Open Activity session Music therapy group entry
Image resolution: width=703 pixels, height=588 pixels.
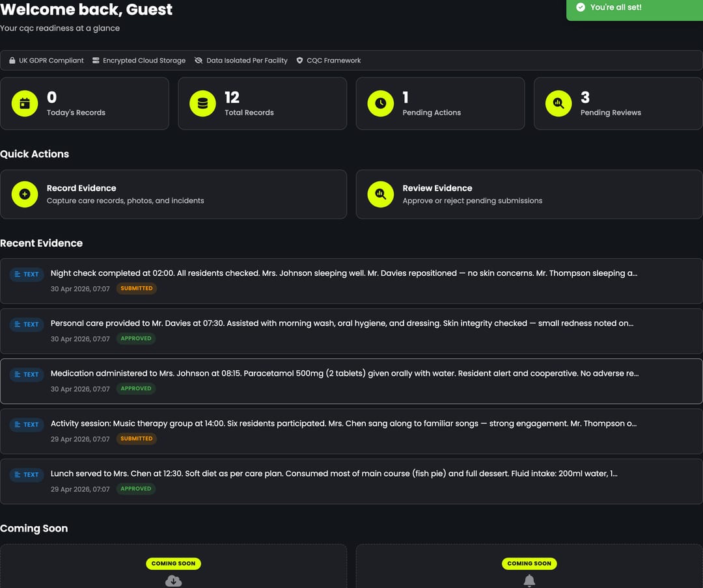point(351,431)
